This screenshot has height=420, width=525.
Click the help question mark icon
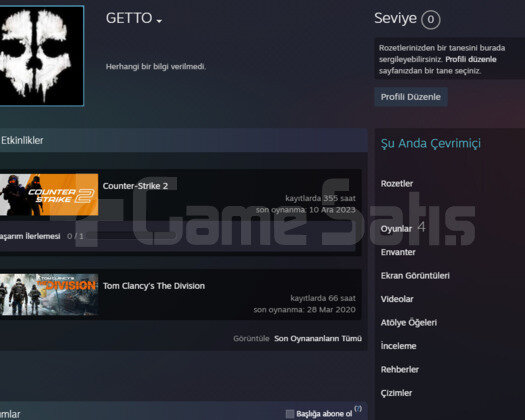[358, 409]
